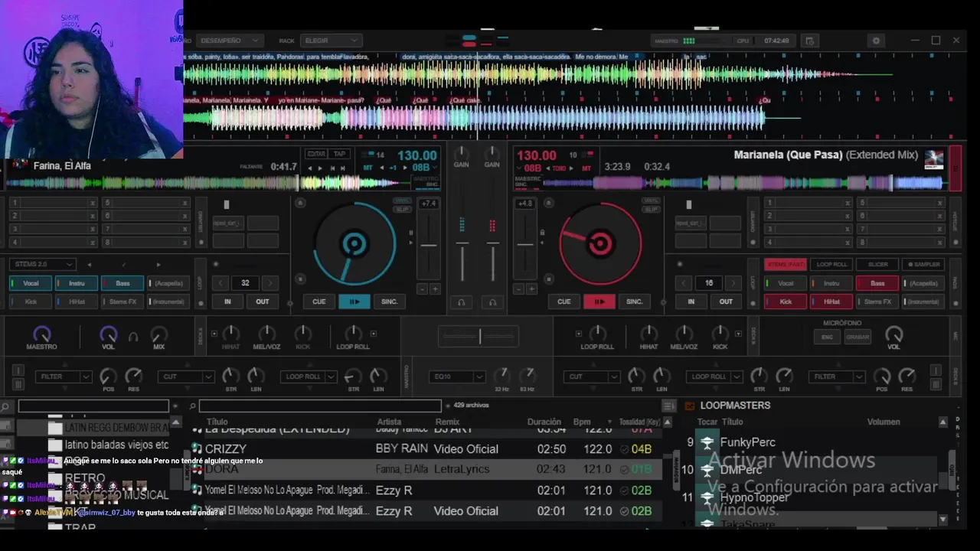This screenshot has width=980, height=551.
Task: Click the browser list options icon
Action: [x=668, y=406]
